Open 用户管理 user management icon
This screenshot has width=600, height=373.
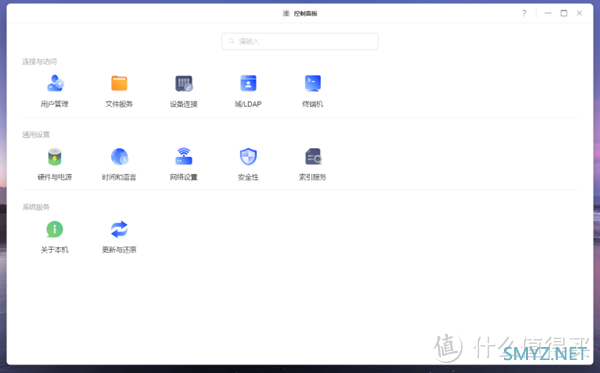[x=55, y=83]
